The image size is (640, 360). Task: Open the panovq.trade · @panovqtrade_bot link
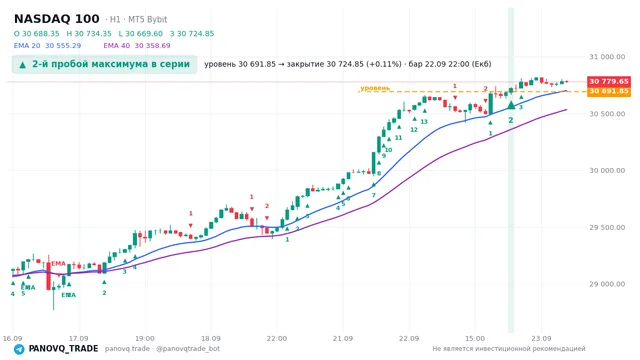pyautogui.click(x=162, y=349)
